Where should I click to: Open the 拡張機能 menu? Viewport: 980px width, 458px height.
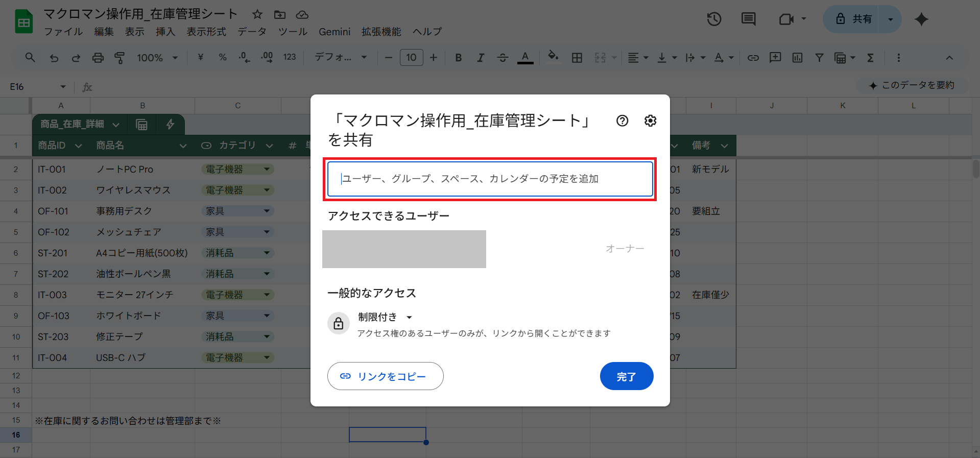[x=381, y=32]
